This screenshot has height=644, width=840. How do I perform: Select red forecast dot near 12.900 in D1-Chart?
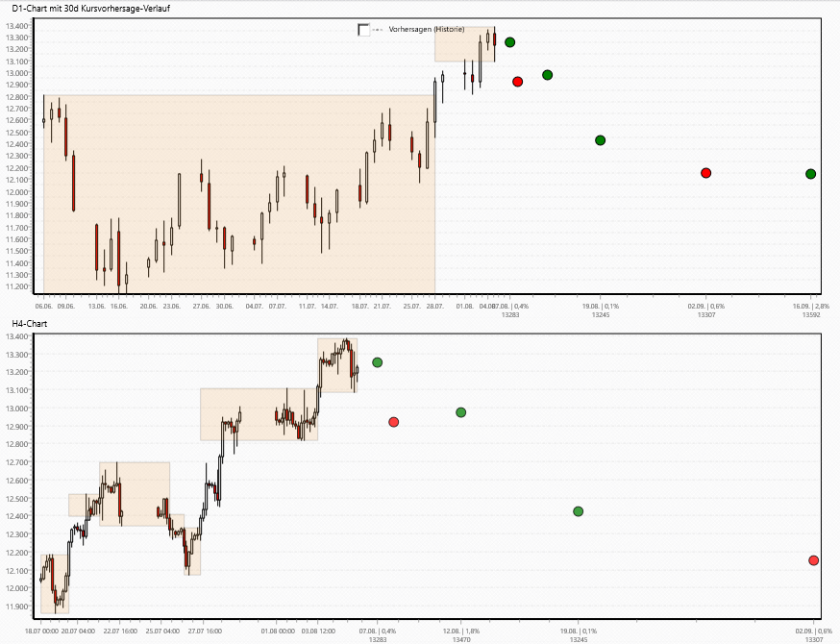click(517, 82)
